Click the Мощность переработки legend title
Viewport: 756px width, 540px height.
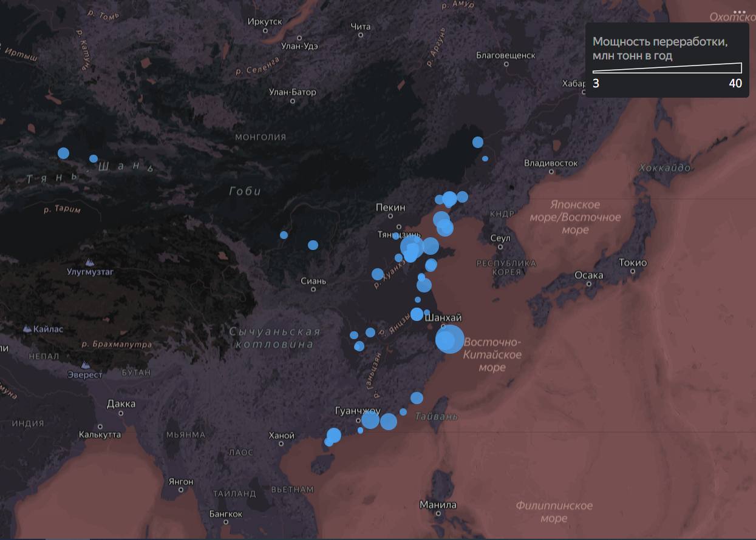(x=660, y=49)
